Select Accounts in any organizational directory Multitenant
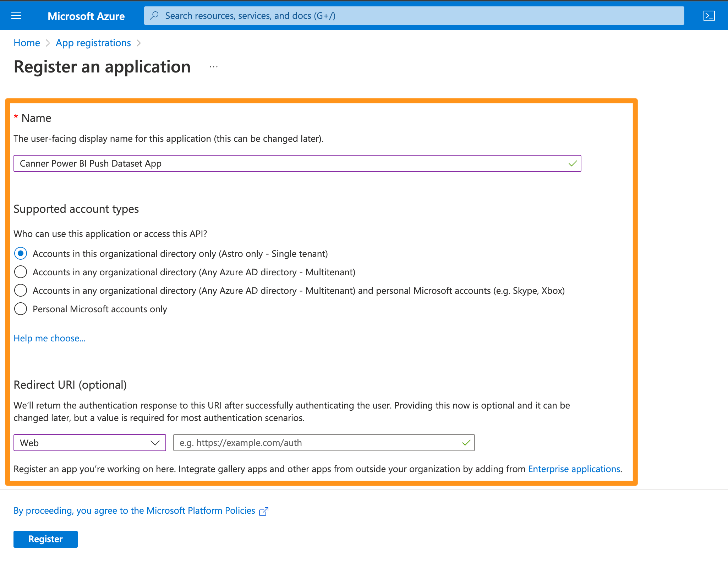The height and width of the screenshot is (562, 728). click(x=21, y=272)
